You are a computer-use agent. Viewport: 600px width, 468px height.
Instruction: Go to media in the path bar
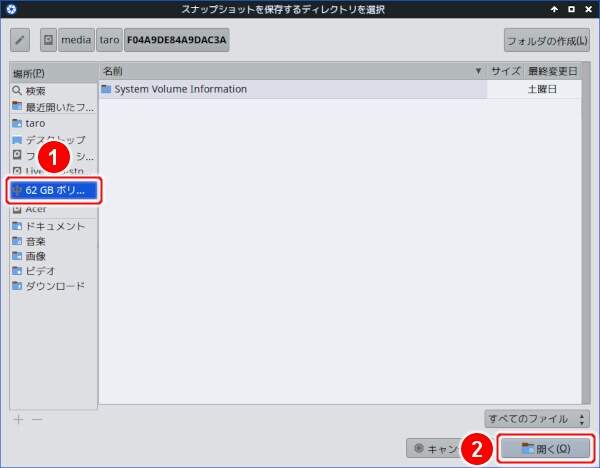coord(75,40)
